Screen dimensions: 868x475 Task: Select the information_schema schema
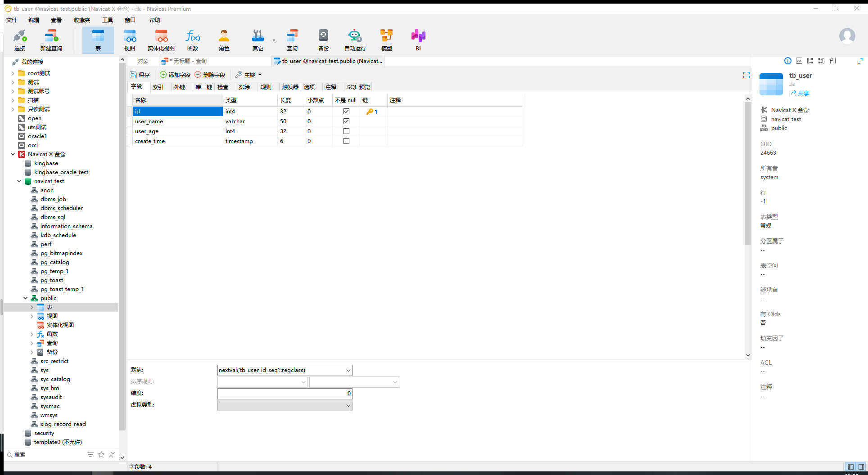click(x=67, y=226)
